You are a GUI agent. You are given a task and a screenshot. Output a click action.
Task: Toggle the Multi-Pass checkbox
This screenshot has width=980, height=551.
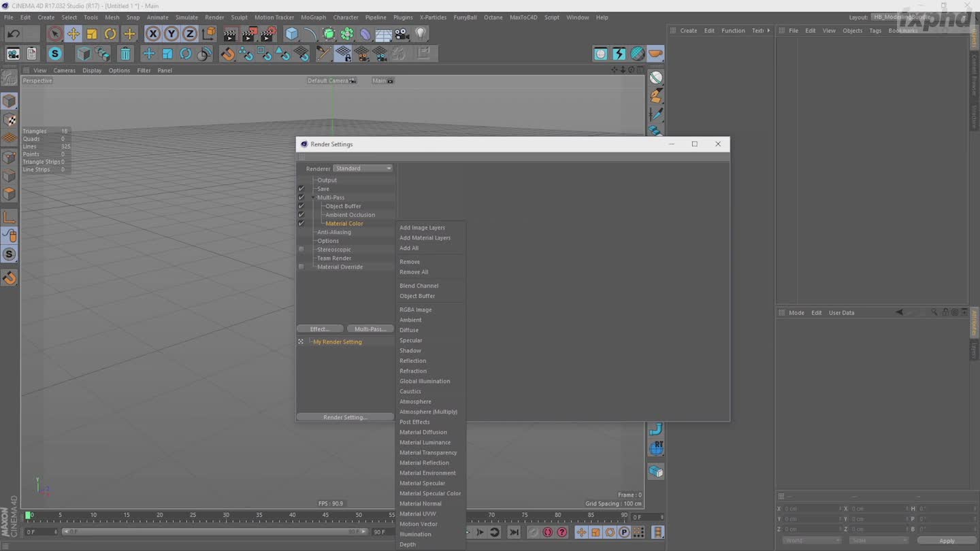coord(301,197)
